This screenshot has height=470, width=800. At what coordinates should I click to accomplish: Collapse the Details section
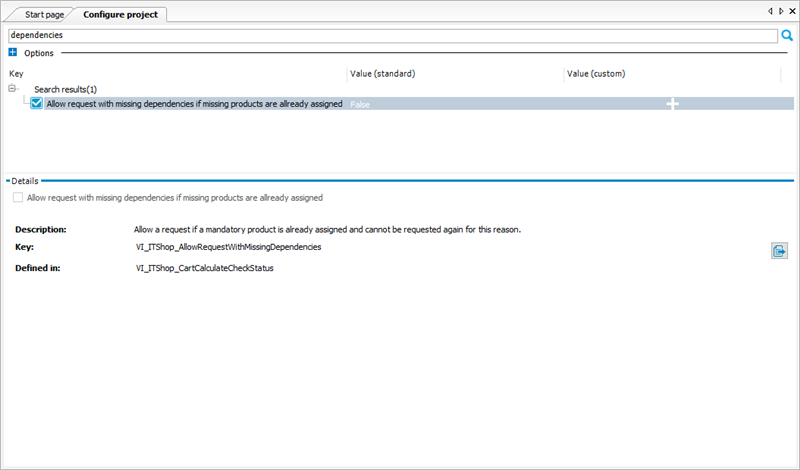click(8, 181)
